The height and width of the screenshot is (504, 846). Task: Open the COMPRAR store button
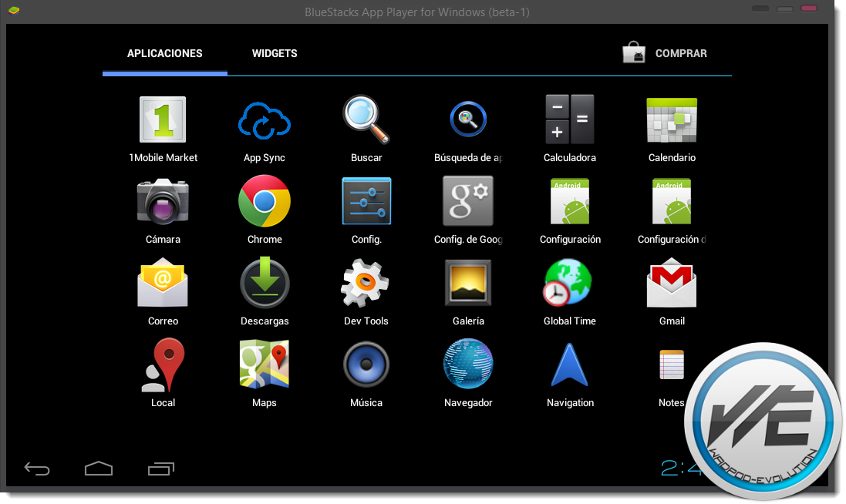pos(665,53)
